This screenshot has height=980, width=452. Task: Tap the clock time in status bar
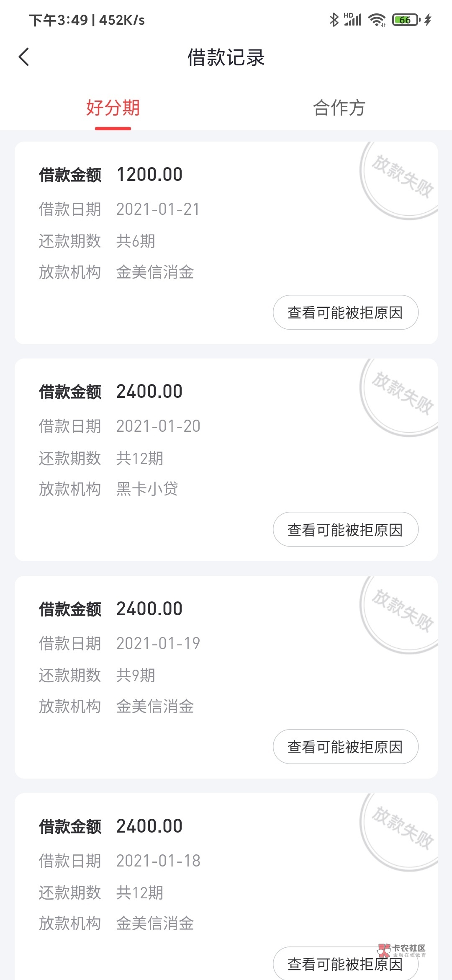tap(59, 20)
